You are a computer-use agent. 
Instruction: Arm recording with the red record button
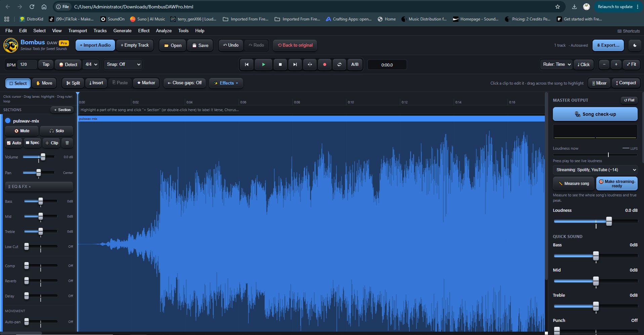pyautogui.click(x=324, y=64)
